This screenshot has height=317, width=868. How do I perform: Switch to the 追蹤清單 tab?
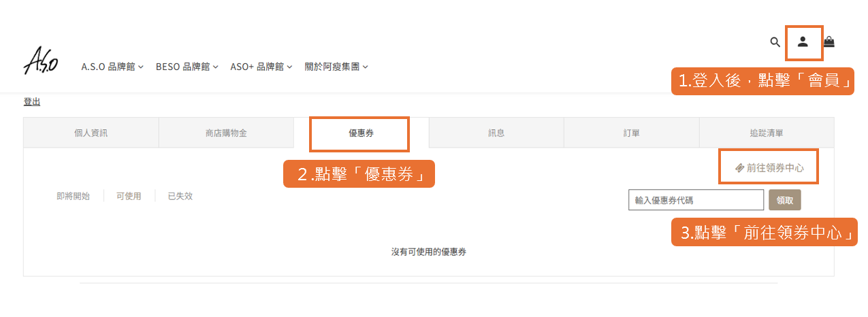pyautogui.click(x=767, y=133)
